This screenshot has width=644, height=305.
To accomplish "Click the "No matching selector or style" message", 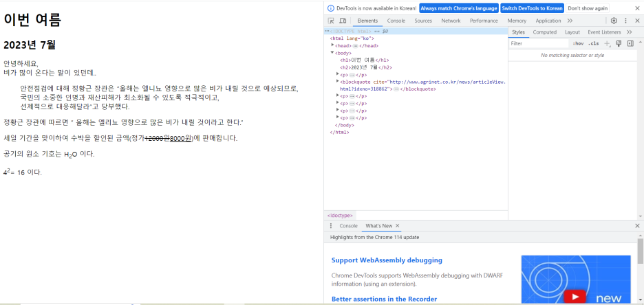I will point(572,55).
